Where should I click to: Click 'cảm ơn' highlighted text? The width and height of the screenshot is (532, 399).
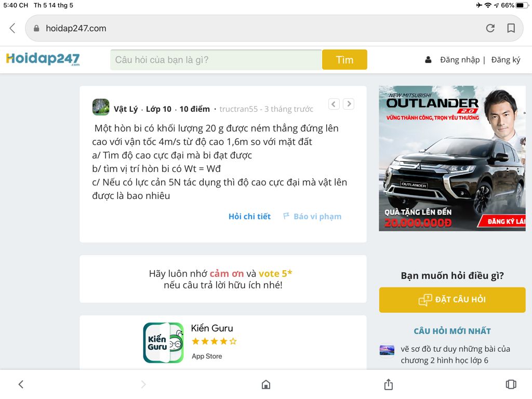point(227,273)
